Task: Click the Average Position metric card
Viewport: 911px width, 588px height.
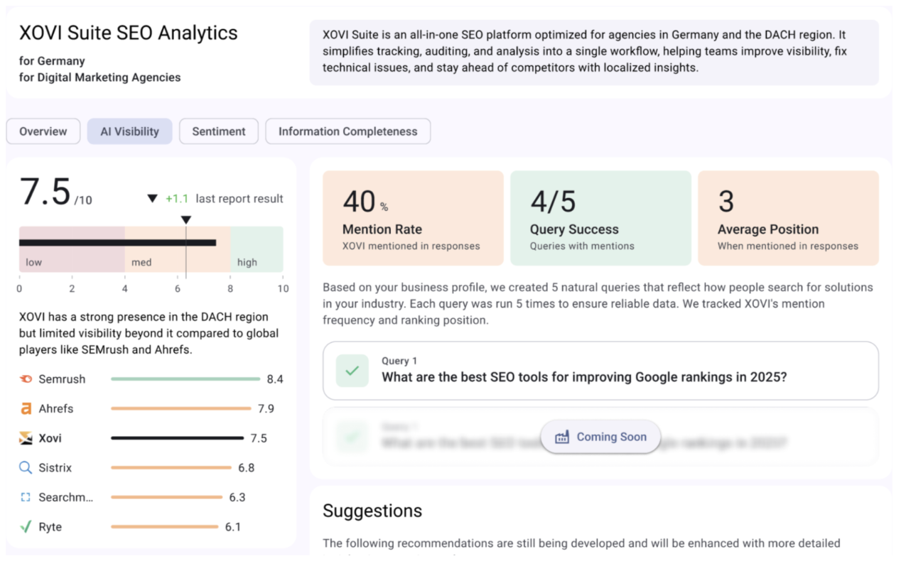Action: click(788, 218)
